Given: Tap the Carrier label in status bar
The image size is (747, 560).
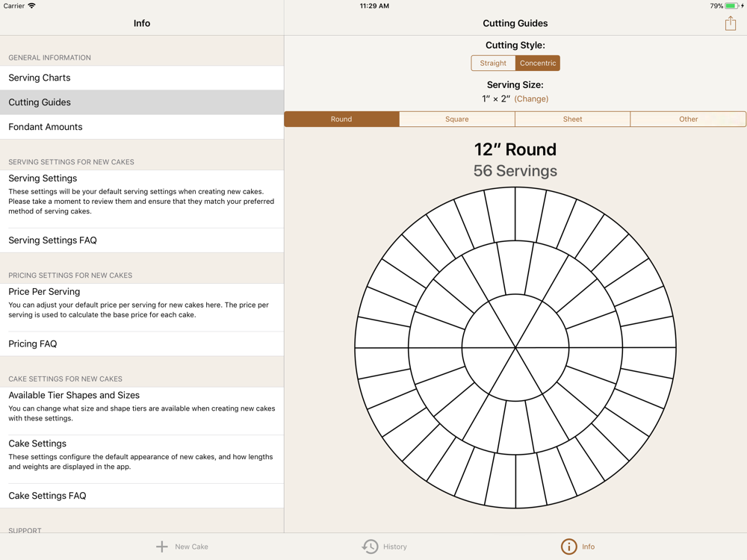Looking at the screenshot, I should (x=13, y=6).
